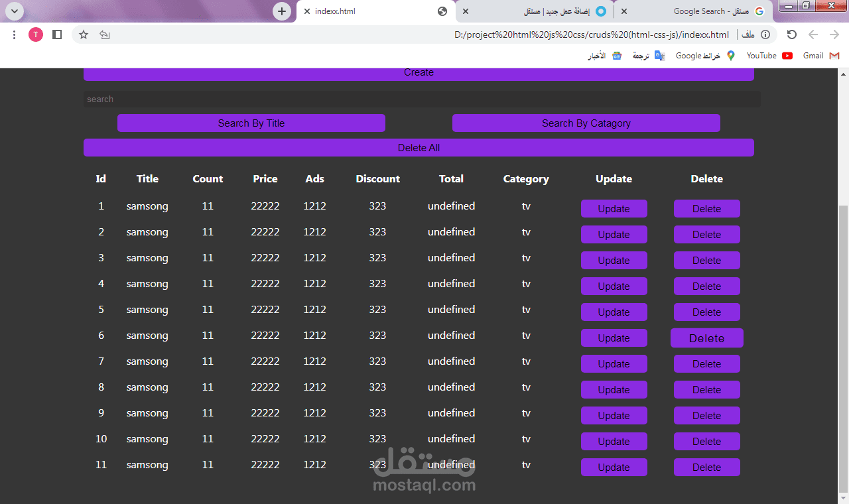Focus the search input field
The width and height of the screenshot is (849, 504).
[422, 99]
